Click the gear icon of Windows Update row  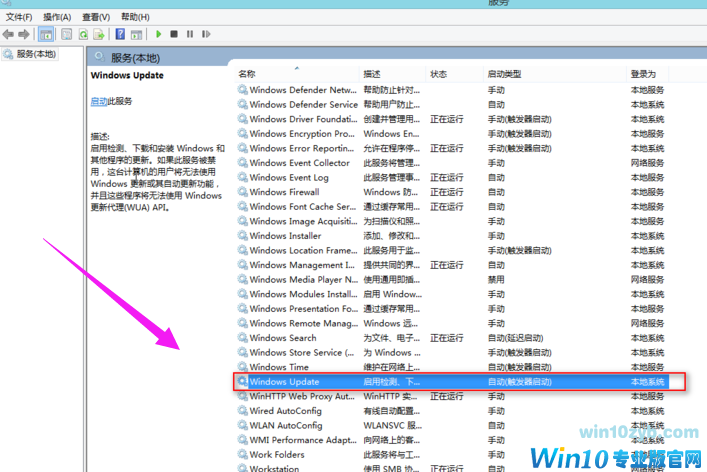243,381
